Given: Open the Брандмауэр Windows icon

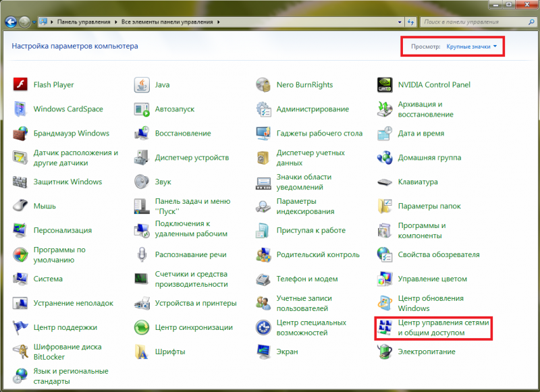Looking at the screenshot, I should click(20, 133).
